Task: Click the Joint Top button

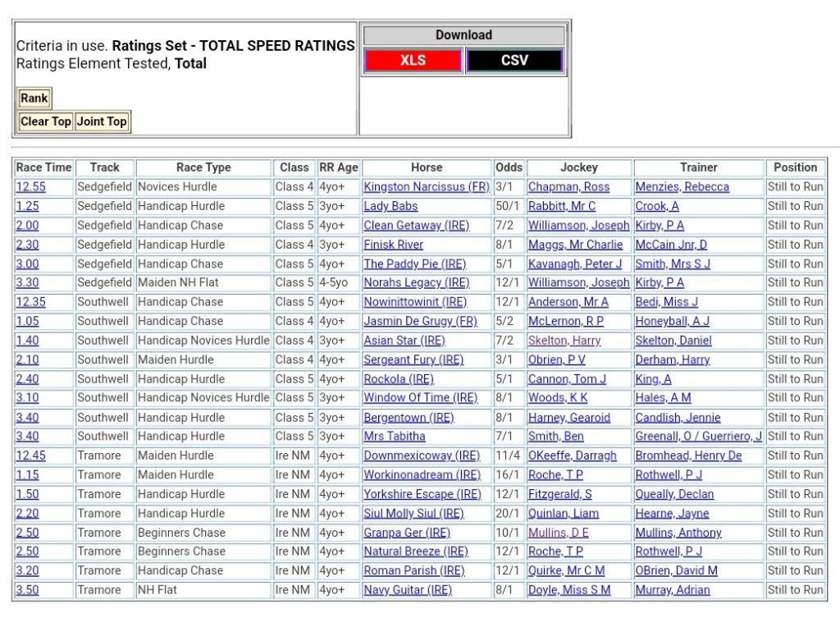Action: pyautogui.click(x=102, y=121)
